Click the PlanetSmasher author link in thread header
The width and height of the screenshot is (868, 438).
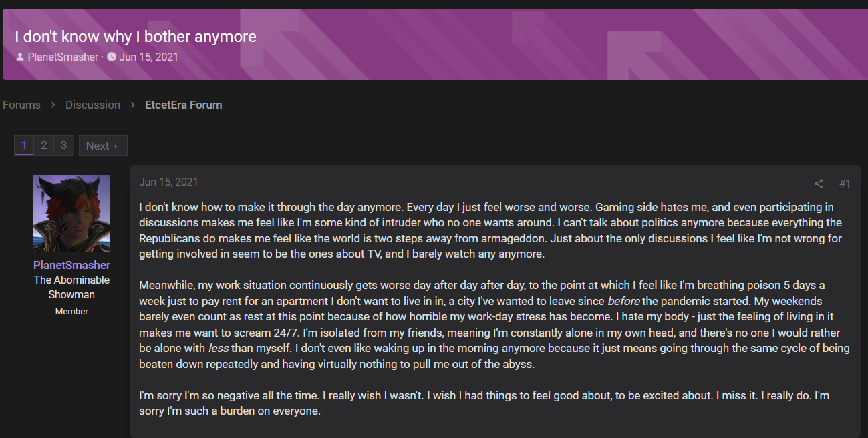[63, 57]
